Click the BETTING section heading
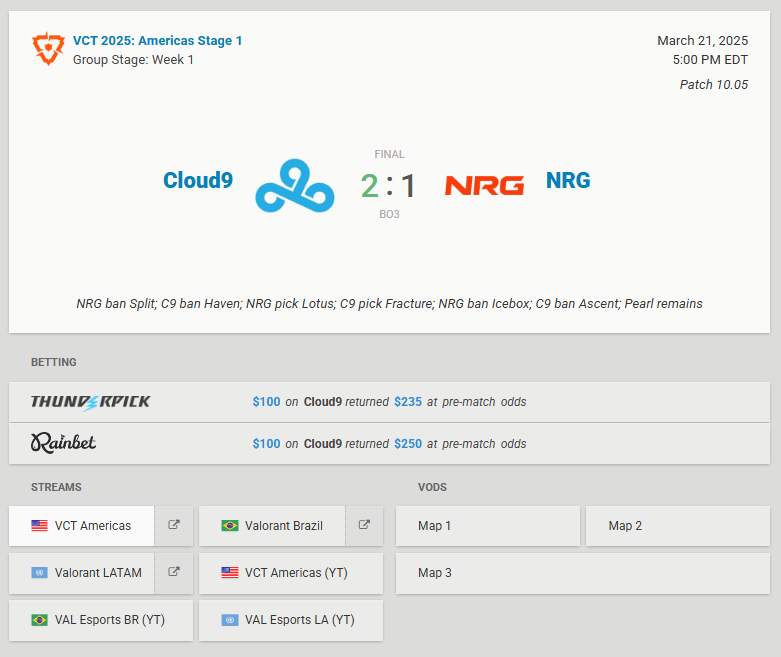The width and height of the screenshot is (781, 657). [x=54, y=362]
